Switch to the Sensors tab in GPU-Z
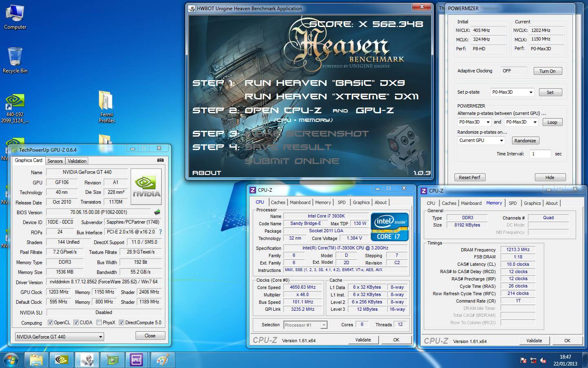 pyautogui.click(x=55, y=161)
